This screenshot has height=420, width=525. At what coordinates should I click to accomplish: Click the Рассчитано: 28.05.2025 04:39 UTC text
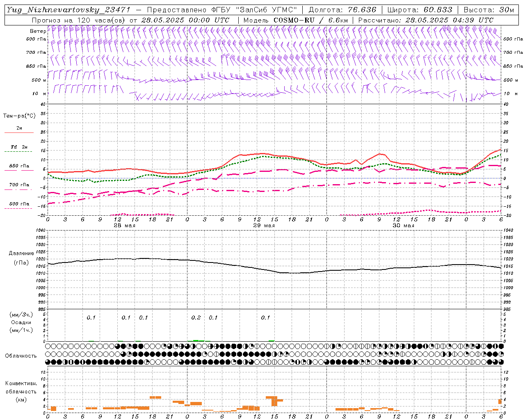426,20
